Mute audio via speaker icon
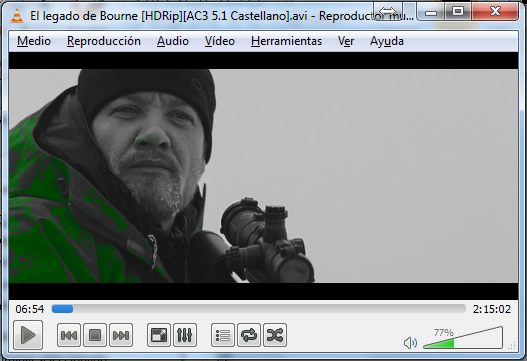527x361 pixels. tap(410, 343)
